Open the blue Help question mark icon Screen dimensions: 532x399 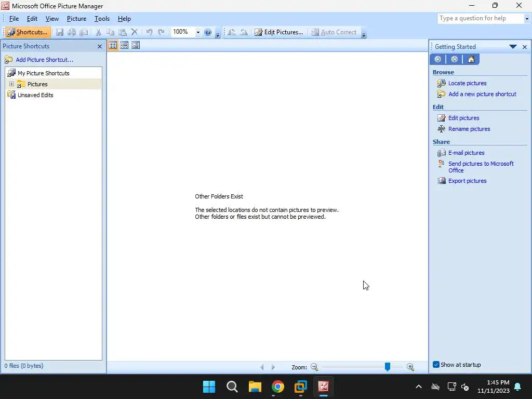(x=208, y=32)
